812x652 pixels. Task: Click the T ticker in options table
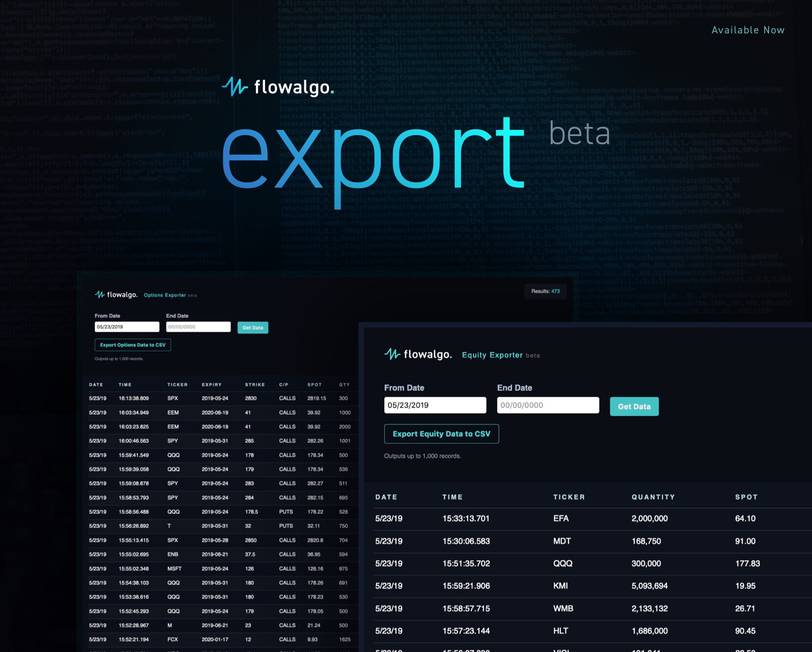(x=169, y=526)
